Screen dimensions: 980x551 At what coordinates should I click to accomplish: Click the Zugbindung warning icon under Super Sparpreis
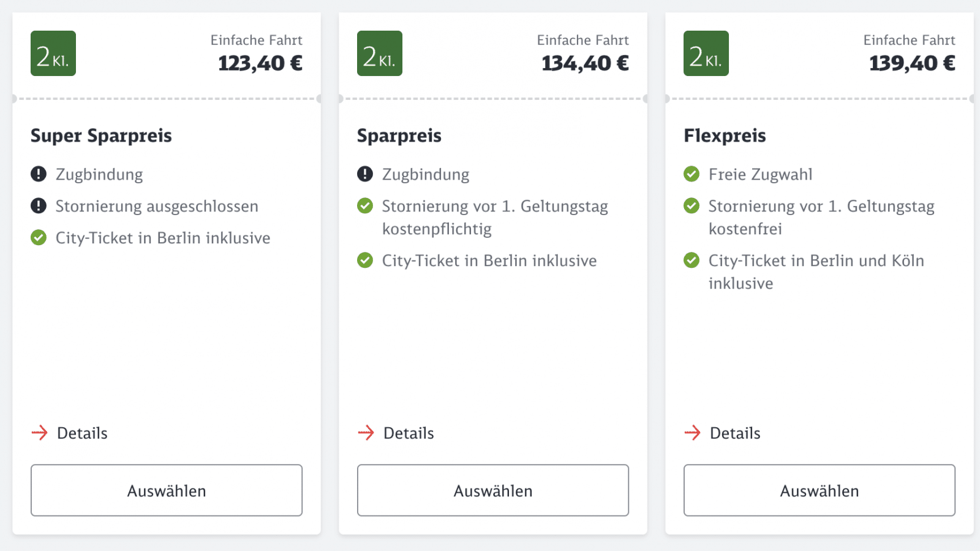pyautogui.click(x=39, y=174)
